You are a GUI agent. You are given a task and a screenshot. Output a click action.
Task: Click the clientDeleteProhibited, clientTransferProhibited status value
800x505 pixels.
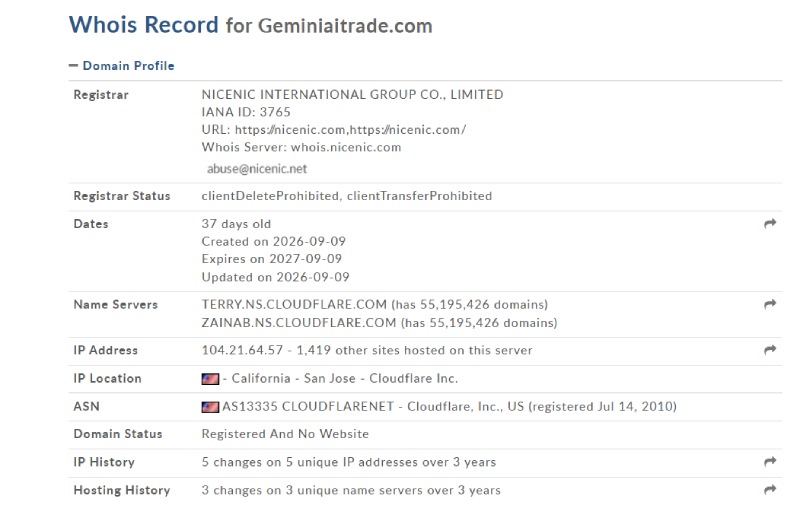coord(347,196)
